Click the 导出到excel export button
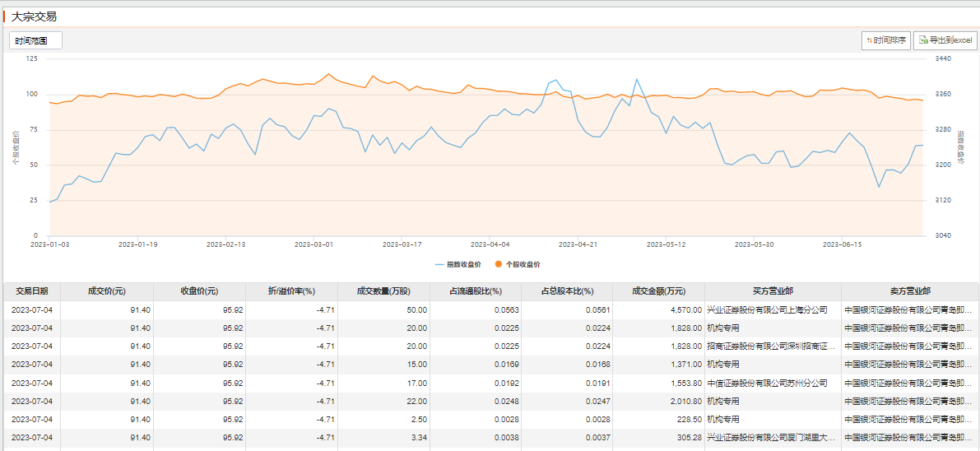The width and height of the screenshot is (980, 451). click(945, 40)
